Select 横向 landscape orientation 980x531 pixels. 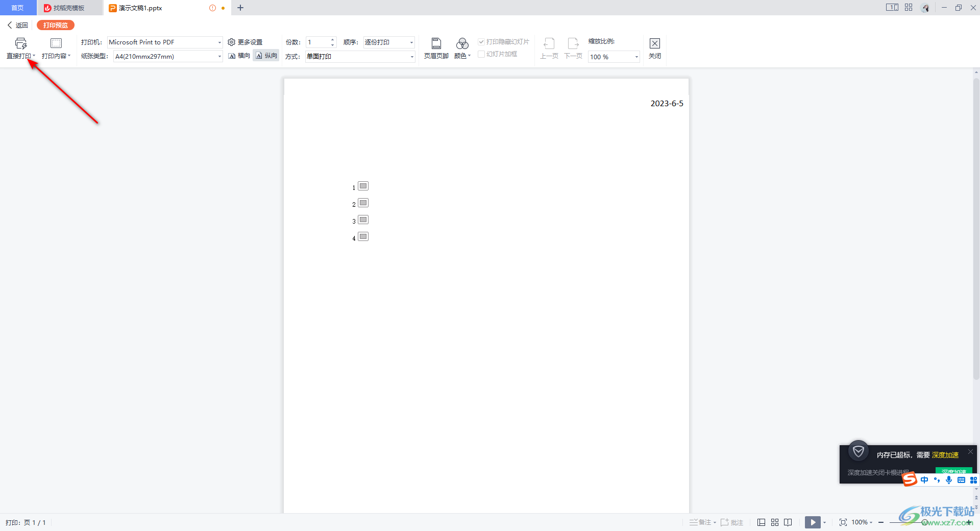click(x=239, y=56)
